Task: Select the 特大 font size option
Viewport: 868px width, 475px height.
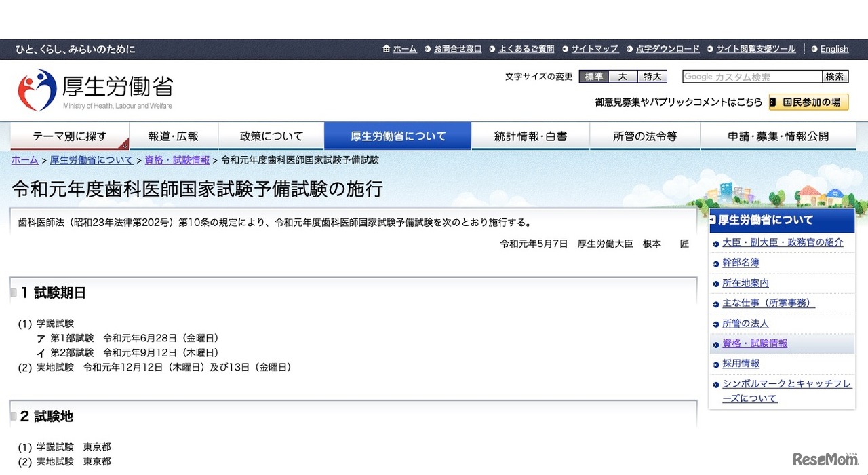Action: point(652,77)
